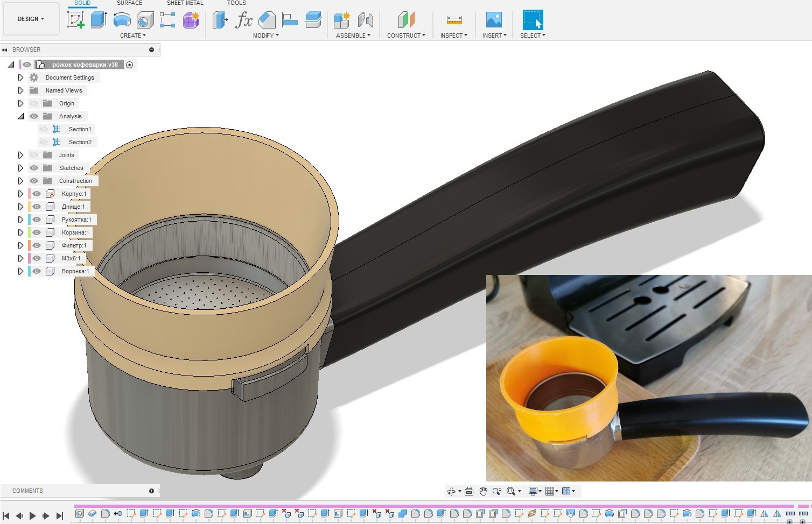Select the Orbit navigation tool
The image size is (812, 524).
tap(451, 491)
